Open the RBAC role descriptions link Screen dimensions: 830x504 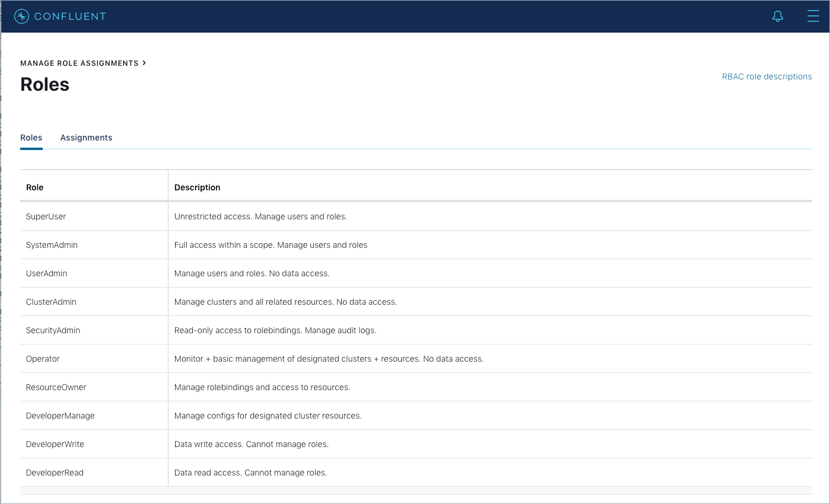[767, 76]
